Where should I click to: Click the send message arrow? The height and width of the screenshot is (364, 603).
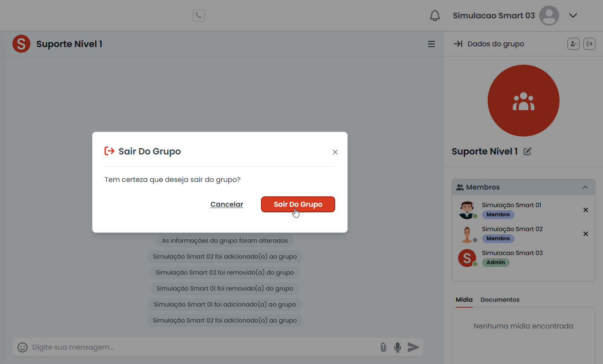pos(413,347)
